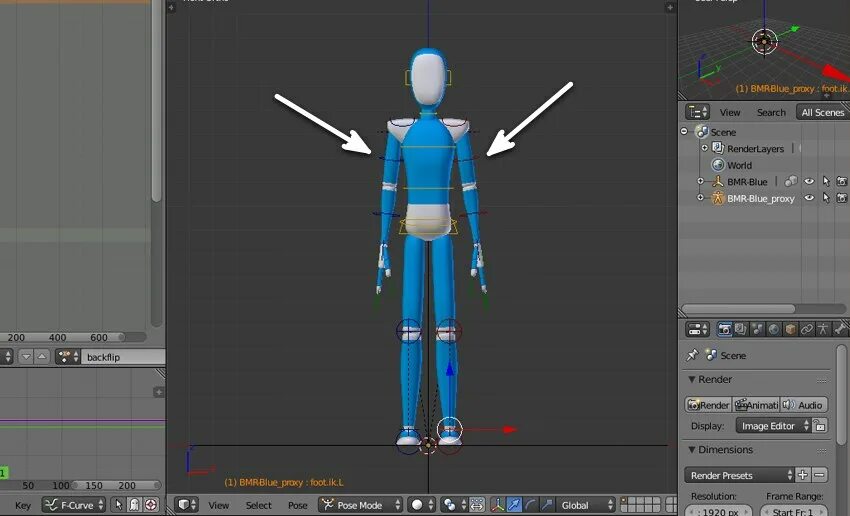Click the first viewport layer button
850x516 pixels.
coord(624,501)
